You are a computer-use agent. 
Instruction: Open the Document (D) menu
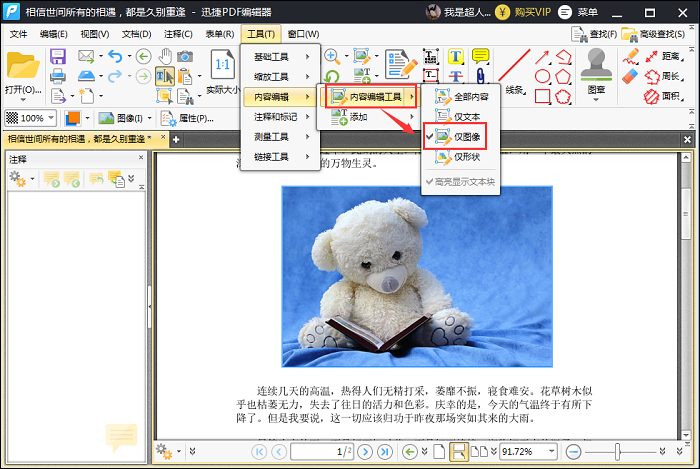pos(136,34)
